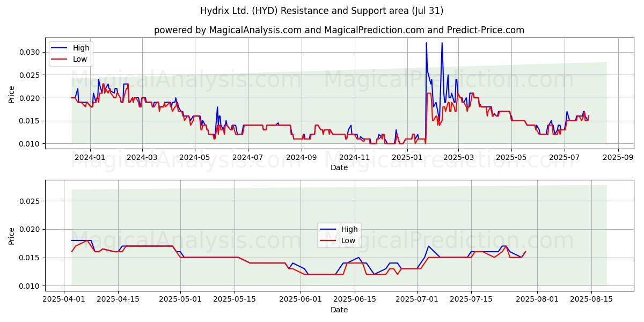The width and height of the screenshot is (644, 322).
Task: Click the '2025-03' date tick label
Action: pos(458,158)
